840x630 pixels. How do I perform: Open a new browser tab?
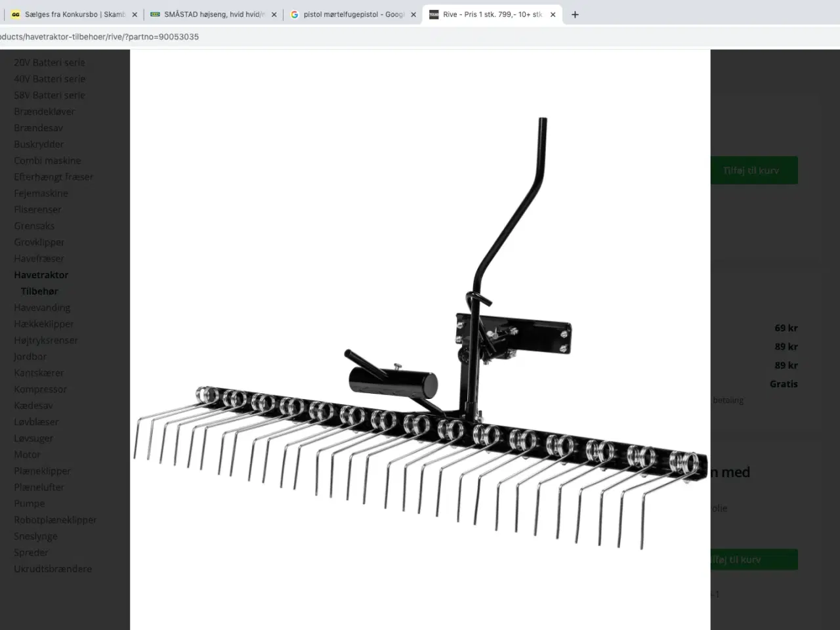[x=575, y=14]
